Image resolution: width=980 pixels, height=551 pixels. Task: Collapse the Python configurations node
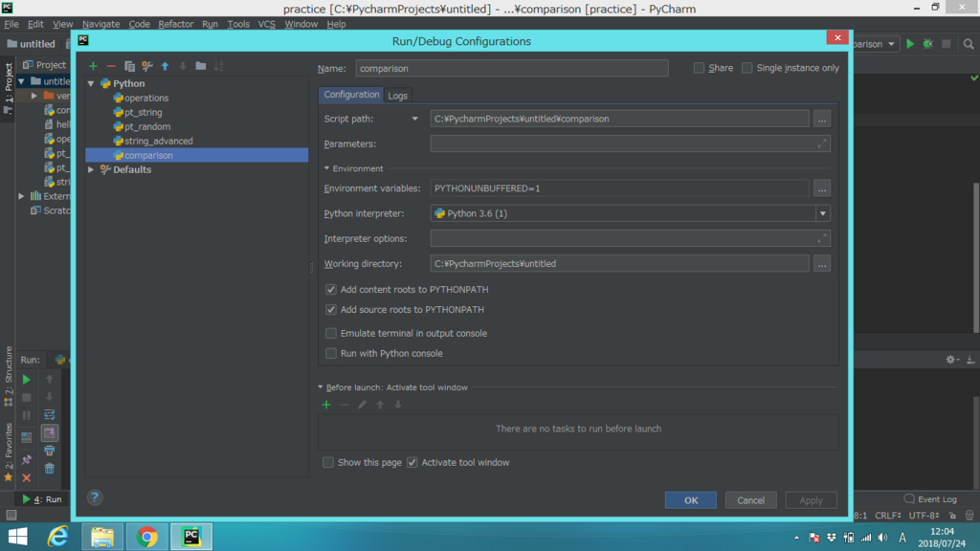pos(91,83)
